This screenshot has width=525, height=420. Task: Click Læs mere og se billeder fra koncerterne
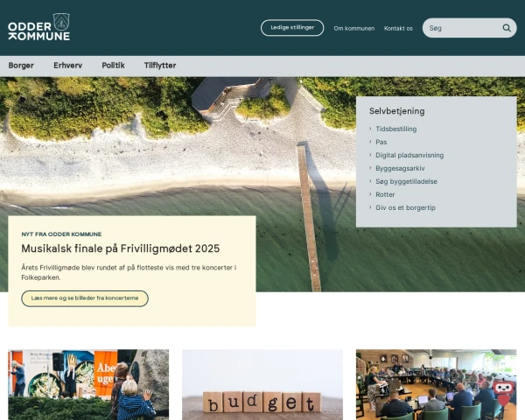(x=85, y=298)
